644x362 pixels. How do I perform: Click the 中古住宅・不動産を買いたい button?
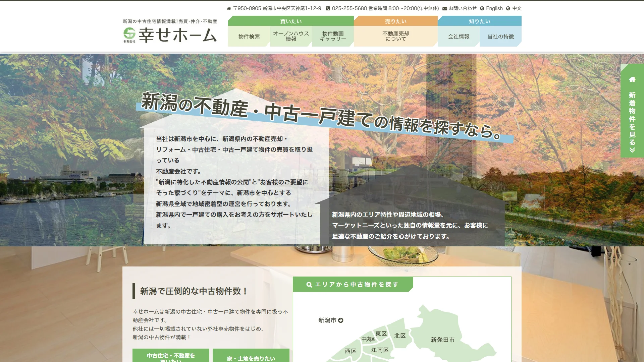tap(171, 355)
